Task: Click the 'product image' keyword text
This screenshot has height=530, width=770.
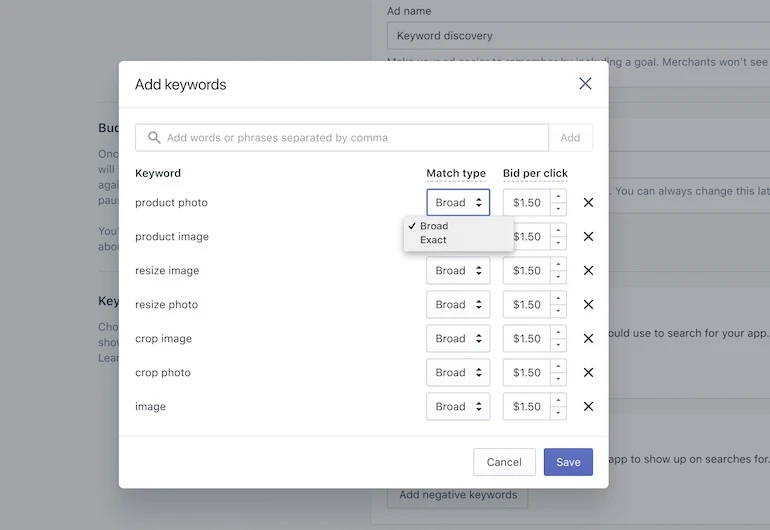Action: pyautogui.click(x=172, y=236)
